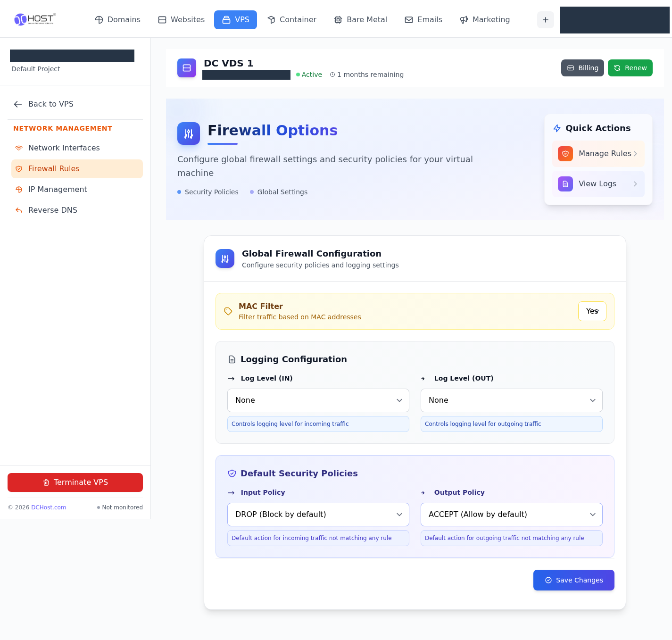Image resolution: width=672 pixels, height=640 pixels.
Task: Click the Default Security Policies shield icon
Action: coord(232,474)
